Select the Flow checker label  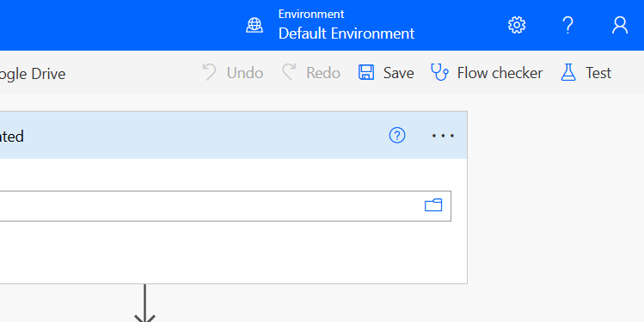tap(500, 73)
